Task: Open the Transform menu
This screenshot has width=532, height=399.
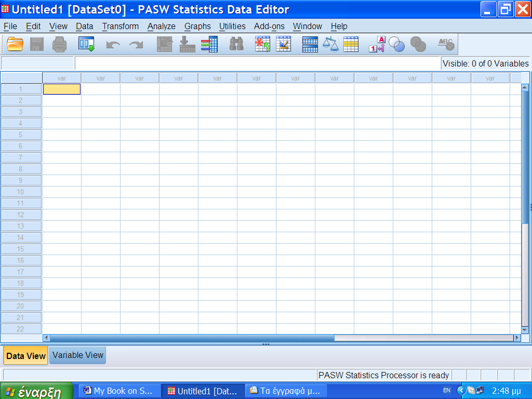Action: (121, 26)
